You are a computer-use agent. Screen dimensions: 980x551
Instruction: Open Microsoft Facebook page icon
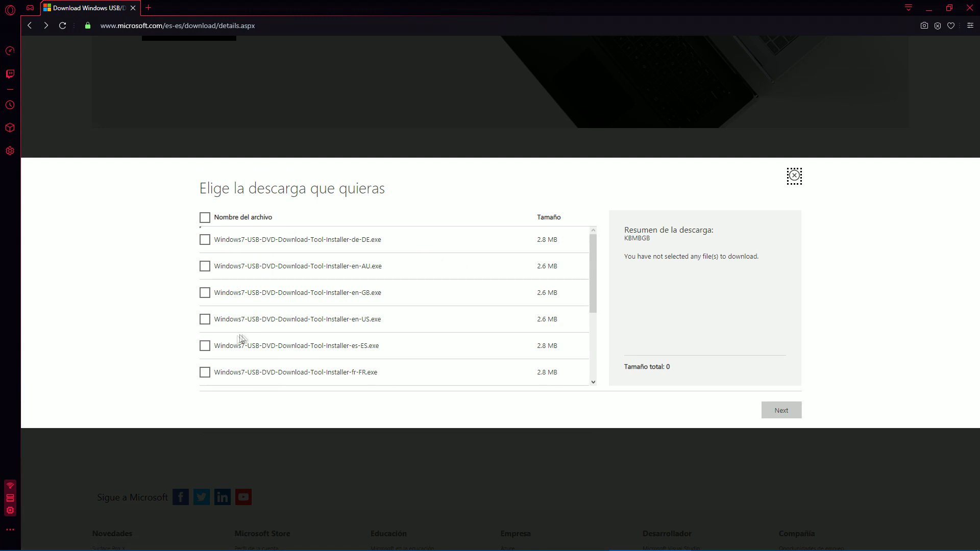[181, 497]
